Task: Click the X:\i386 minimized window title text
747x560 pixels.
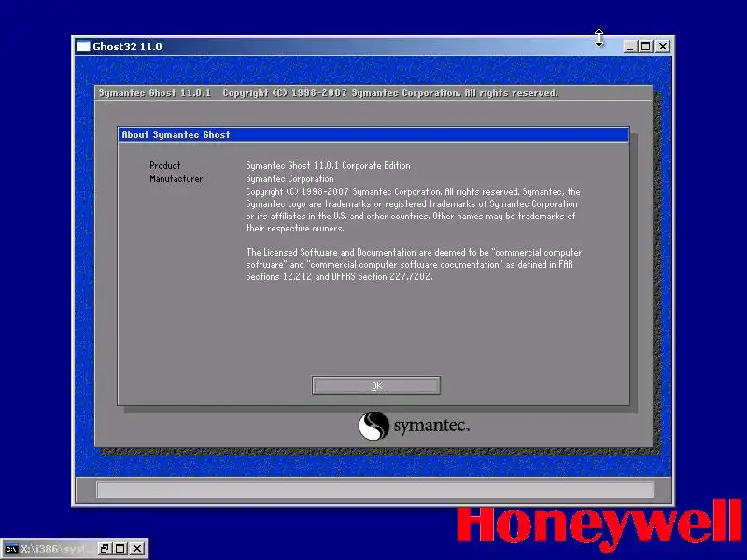Action: [x=57, y=549]
